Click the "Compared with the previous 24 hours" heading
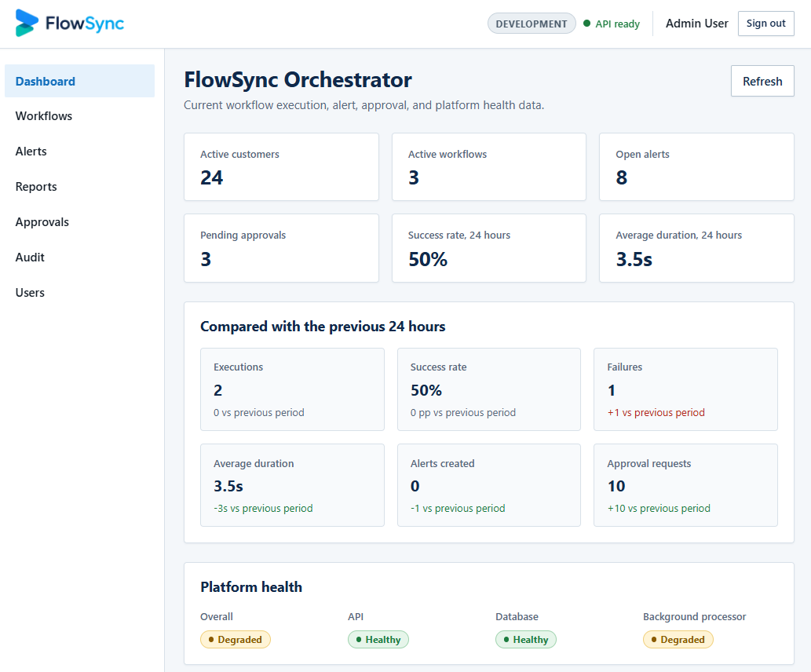This screenshot has width=811, height=672. 323,327
